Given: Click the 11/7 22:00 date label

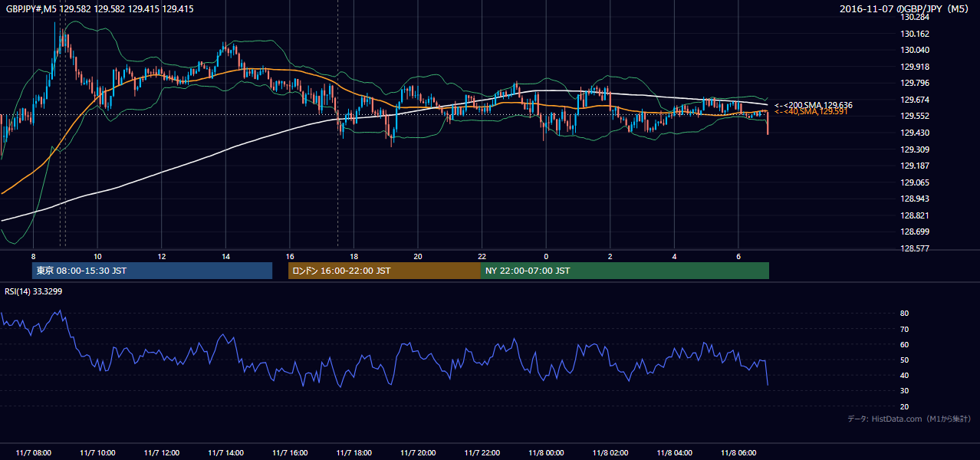Looking at the screenshot, I should [481, 453].
